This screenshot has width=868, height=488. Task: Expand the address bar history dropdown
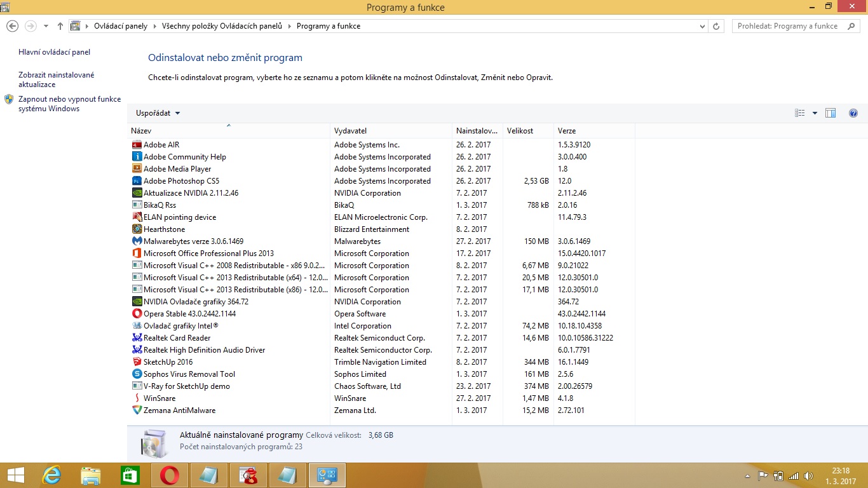pos(702,26)
